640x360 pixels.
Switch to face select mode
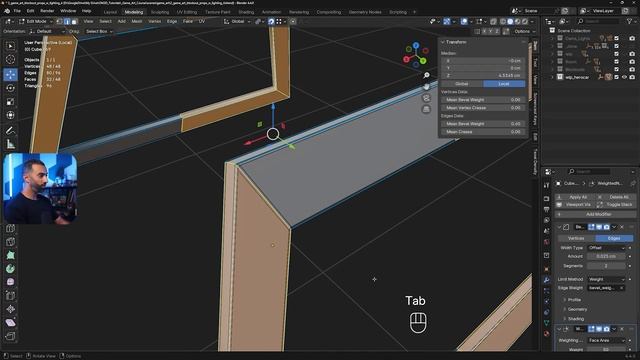74,21
